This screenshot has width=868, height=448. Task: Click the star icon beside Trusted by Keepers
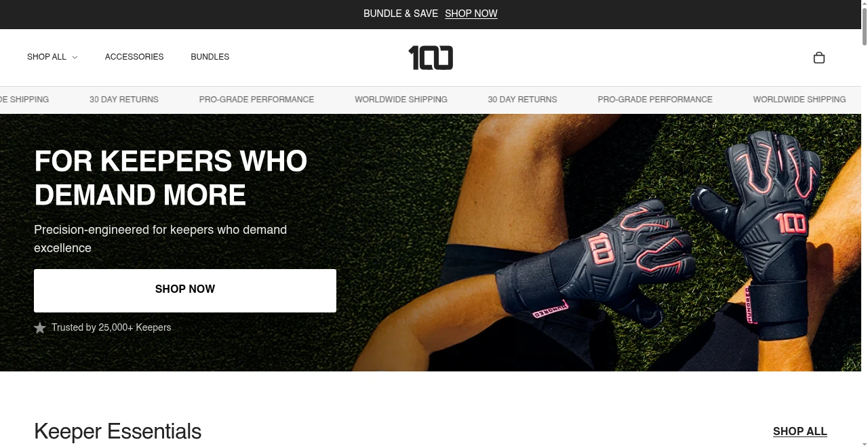coord(40,327)
